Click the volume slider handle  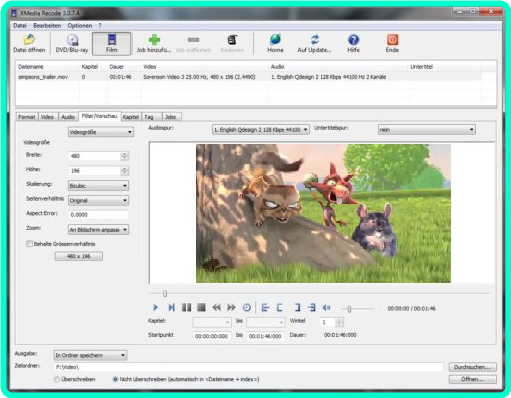point(349,309)
